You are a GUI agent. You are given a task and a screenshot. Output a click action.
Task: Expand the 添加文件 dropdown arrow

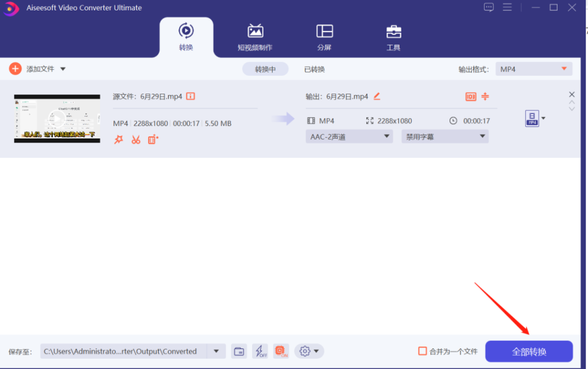click(x=63, y=69)
